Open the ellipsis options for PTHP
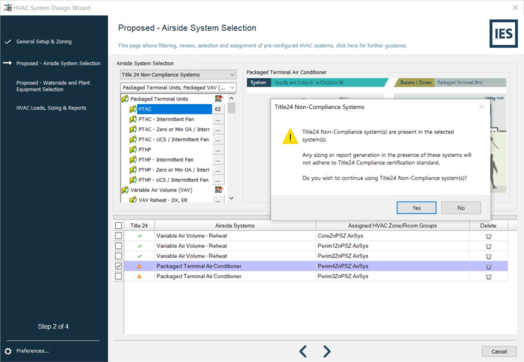The width and height of the screenshot is (524, 362). pyautogui.click(x=218, y=150)
